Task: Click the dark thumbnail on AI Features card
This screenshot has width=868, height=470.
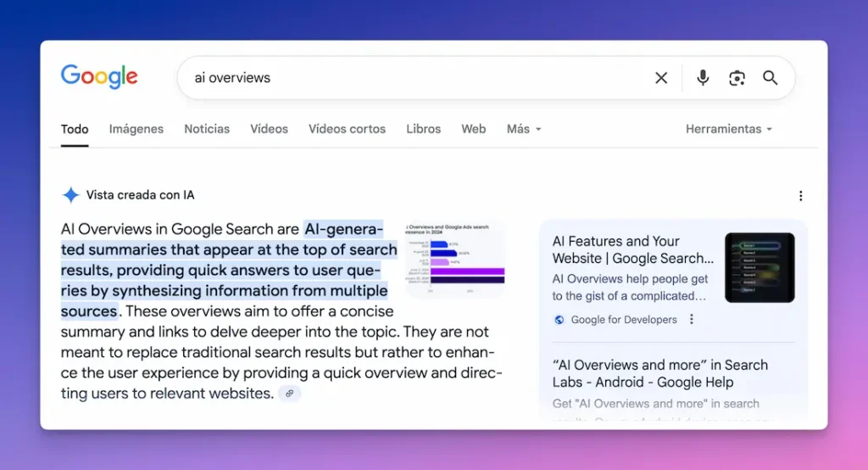Action: coord(759,268)
